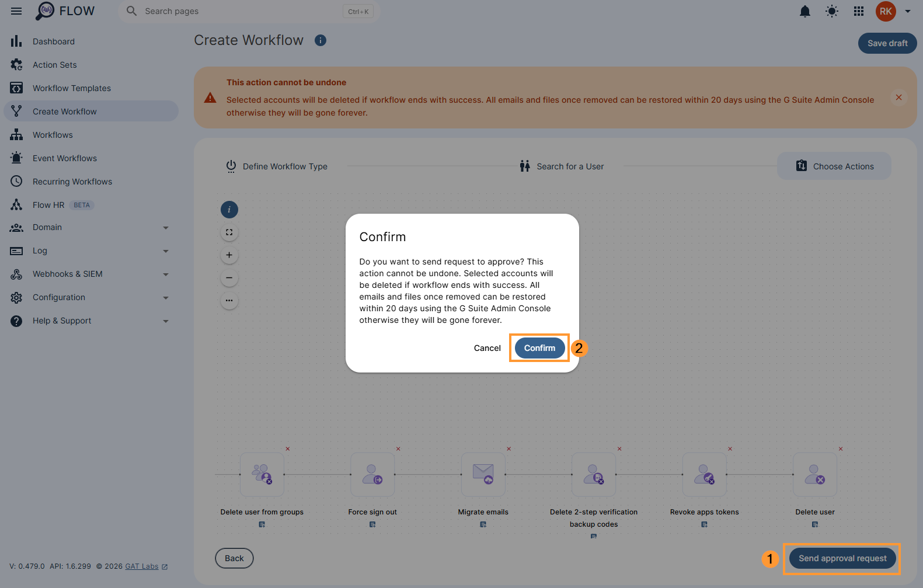Zoom in on the workflow canvas
923x588 pixels.
[x=229, y=255]
